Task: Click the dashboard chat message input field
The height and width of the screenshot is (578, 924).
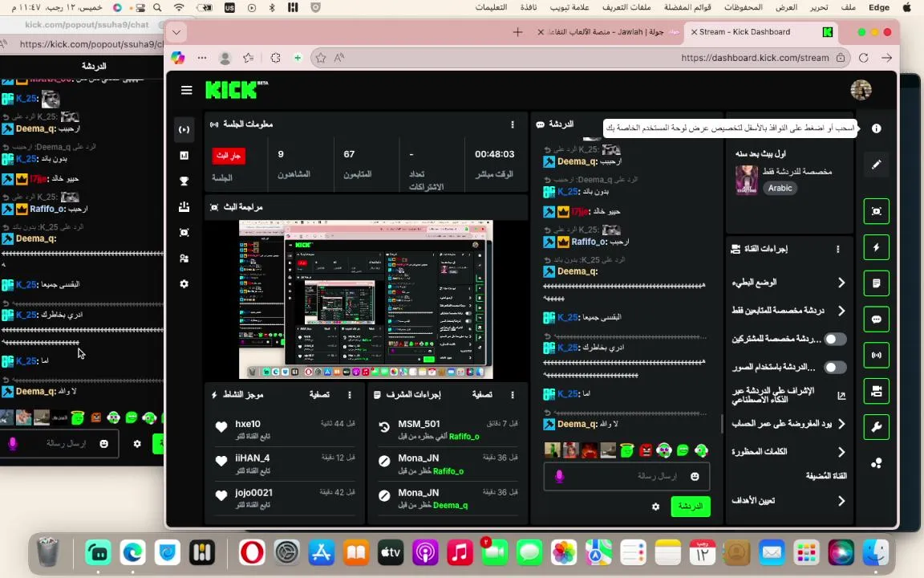Action: (x=626, y=476)
